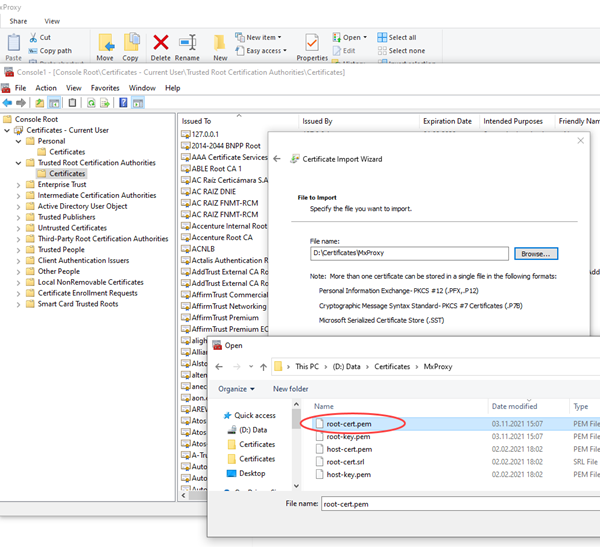The width and height of the screenshot is (600, 547).
Task: Click the Select all option in ribbon
Action: (x=402, y=37)
